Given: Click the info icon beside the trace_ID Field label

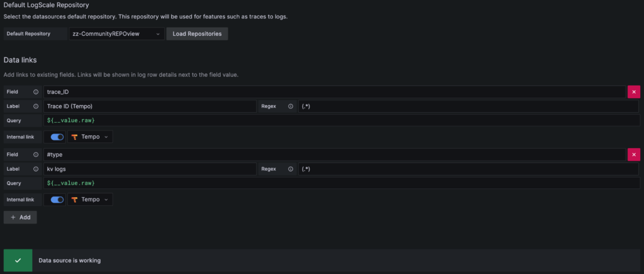Looking at the screenshot, I should (36, 92).
